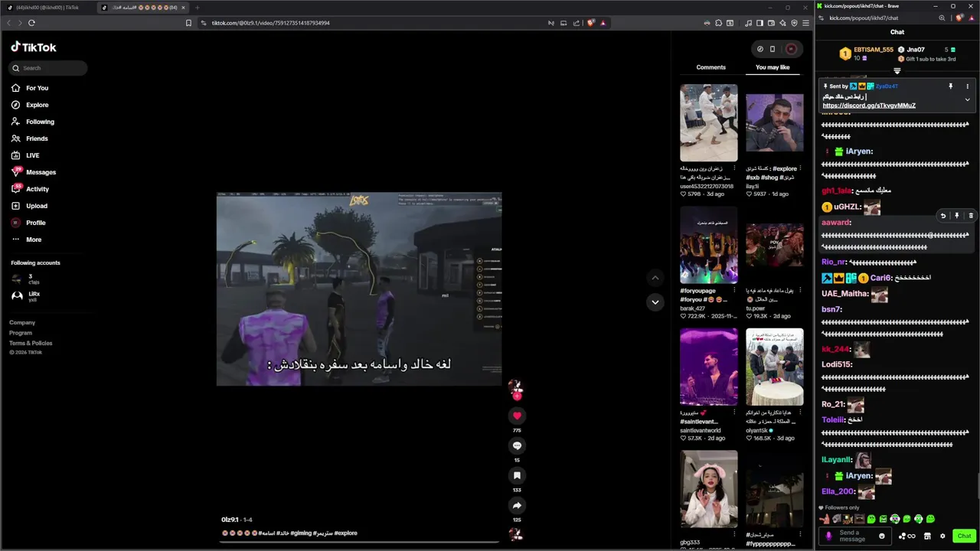980x551 pixels.
Task: Open creator name 0lz9.1 link
Action: point(230,520)
